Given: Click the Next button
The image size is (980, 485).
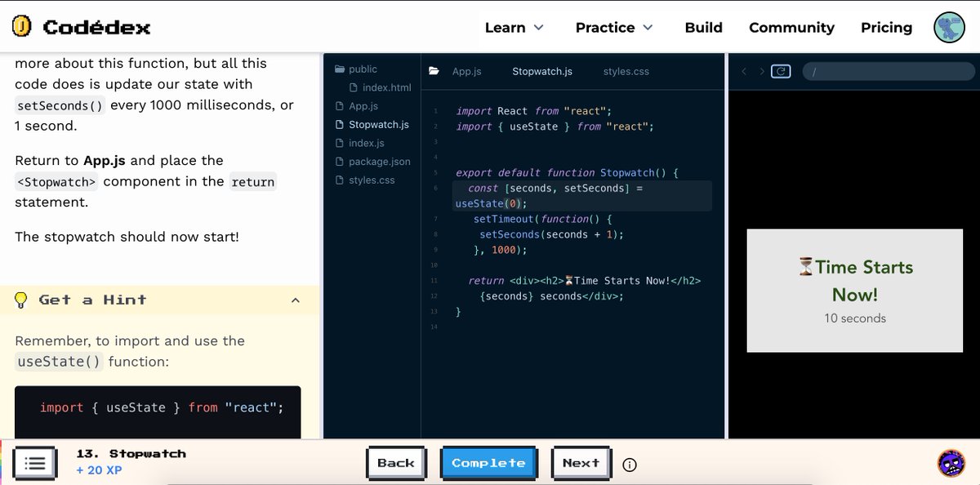Looking at the screenshot, I should (x=581, y=463).
